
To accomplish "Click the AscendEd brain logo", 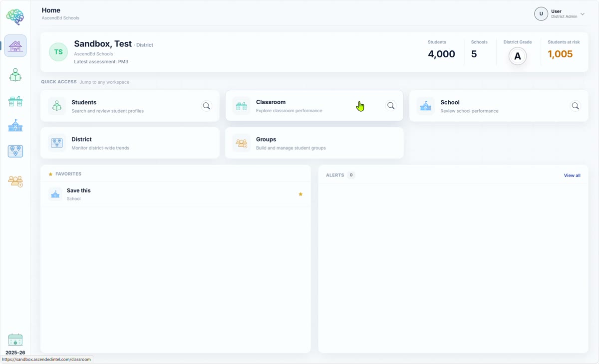I will pyautogui.click(x=15, y=17).
